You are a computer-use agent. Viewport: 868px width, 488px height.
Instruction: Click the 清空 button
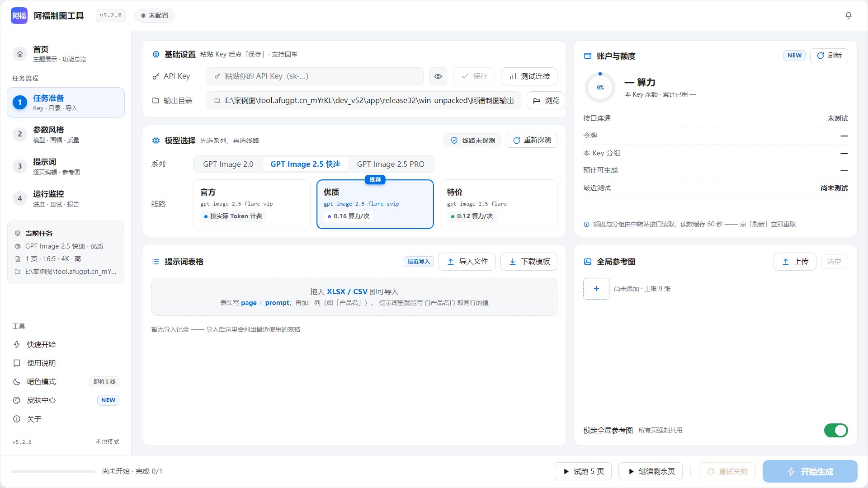pyautogui.click(x=834, y=262)
